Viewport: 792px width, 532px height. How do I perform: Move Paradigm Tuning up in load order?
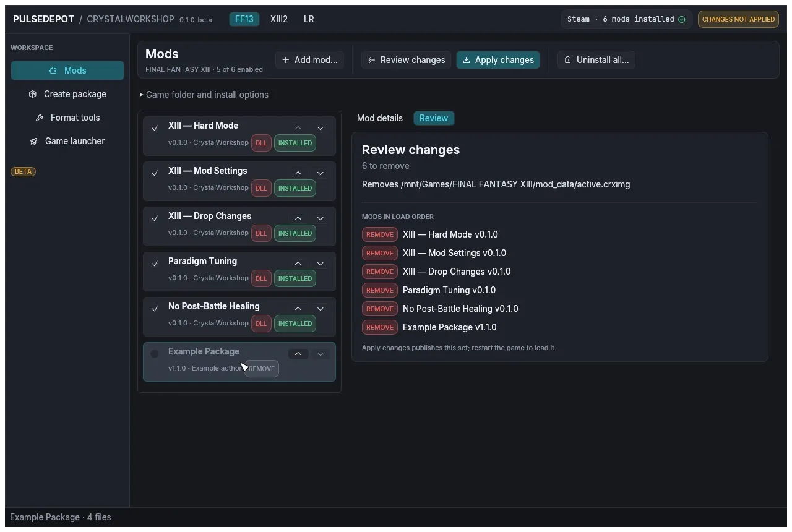[298, 264]
